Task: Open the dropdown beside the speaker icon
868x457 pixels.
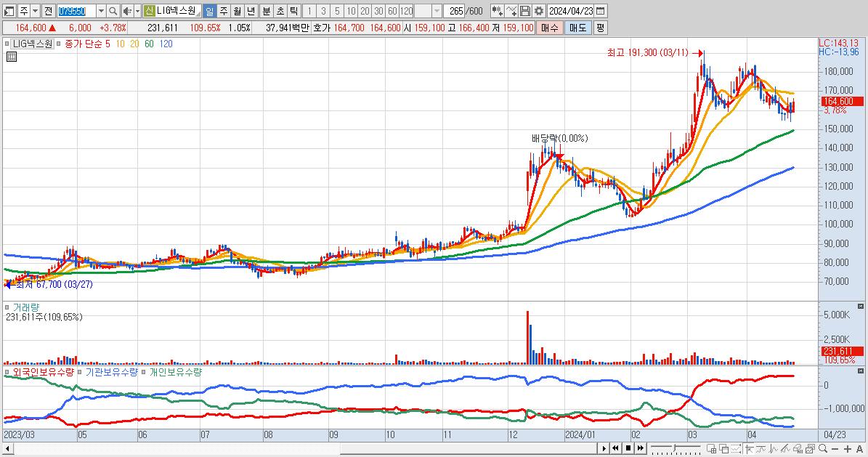Action: tap(137, 11)
